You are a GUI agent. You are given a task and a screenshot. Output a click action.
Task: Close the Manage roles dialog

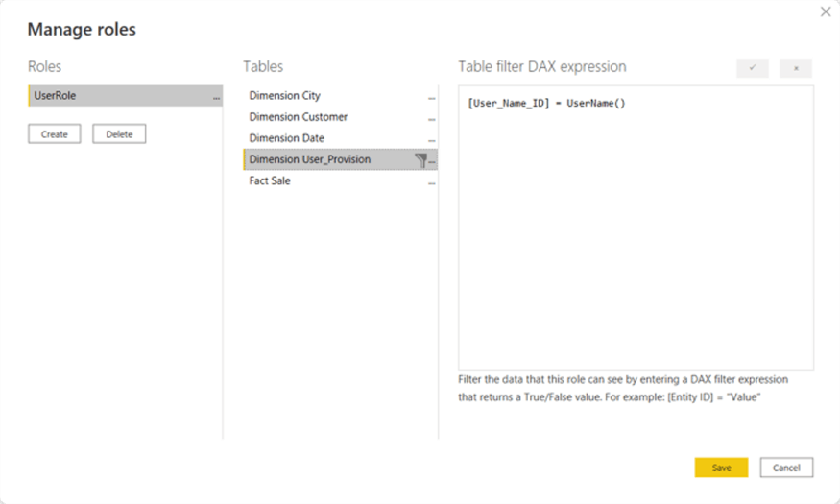pos(826,12)
